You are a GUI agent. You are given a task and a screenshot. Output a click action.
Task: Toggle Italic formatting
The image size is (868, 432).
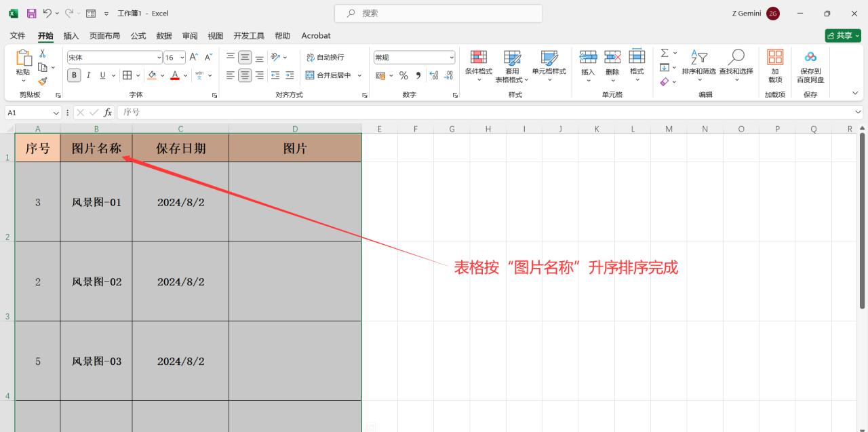tap(88, 75)
